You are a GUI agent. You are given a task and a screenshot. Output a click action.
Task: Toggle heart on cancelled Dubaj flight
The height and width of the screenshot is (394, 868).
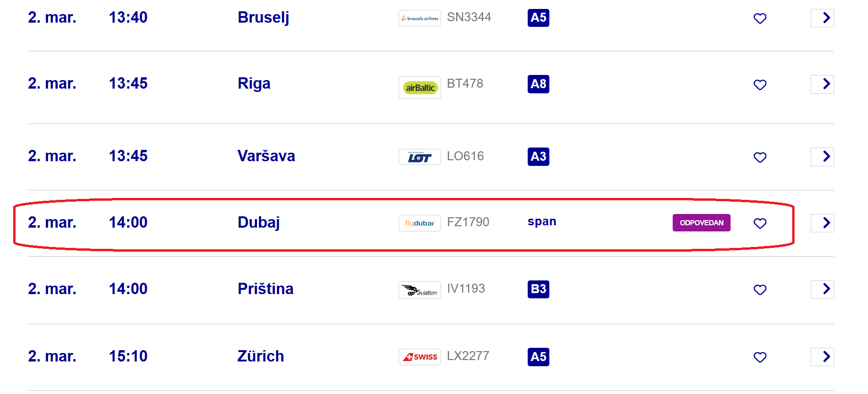point(760,223)
